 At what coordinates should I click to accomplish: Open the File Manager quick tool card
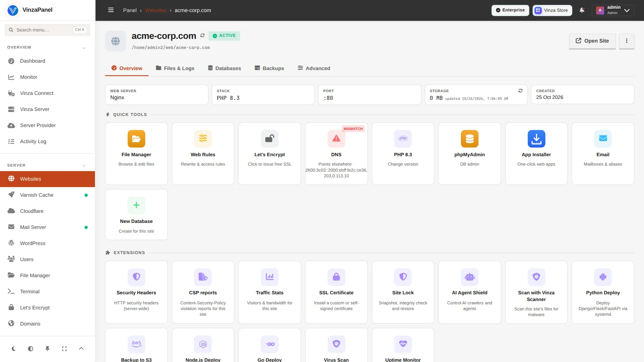[x=136, y=154]
